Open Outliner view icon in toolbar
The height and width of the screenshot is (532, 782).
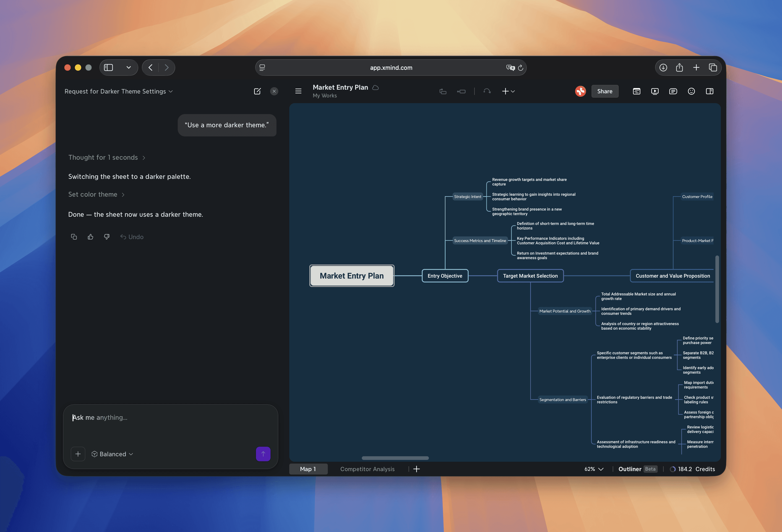click(636, 91)
